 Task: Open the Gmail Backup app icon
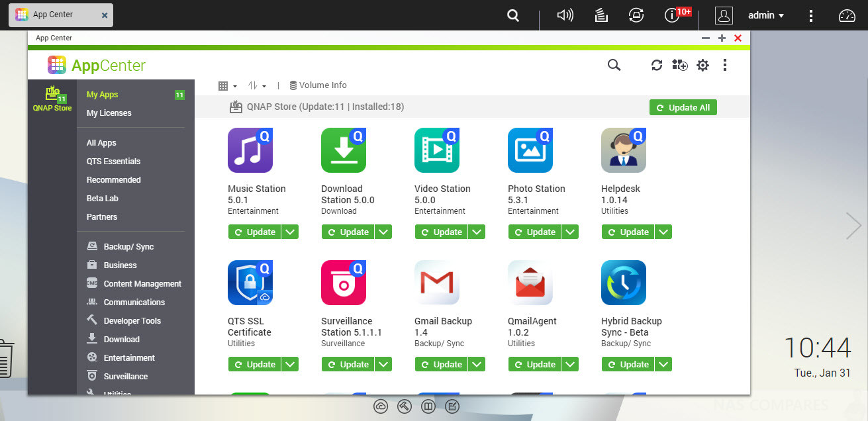[x=437, y=283]
